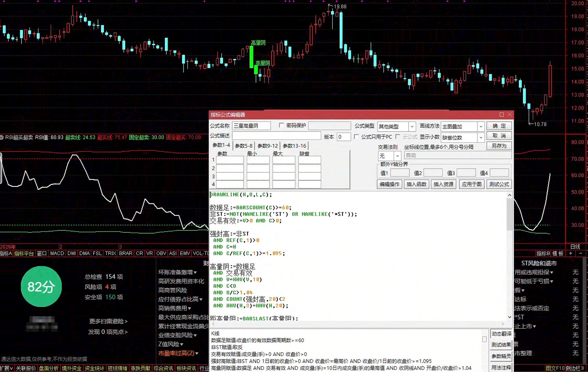
Task: Open the 交易法则 无 dropdown
Action: point(397,156)
